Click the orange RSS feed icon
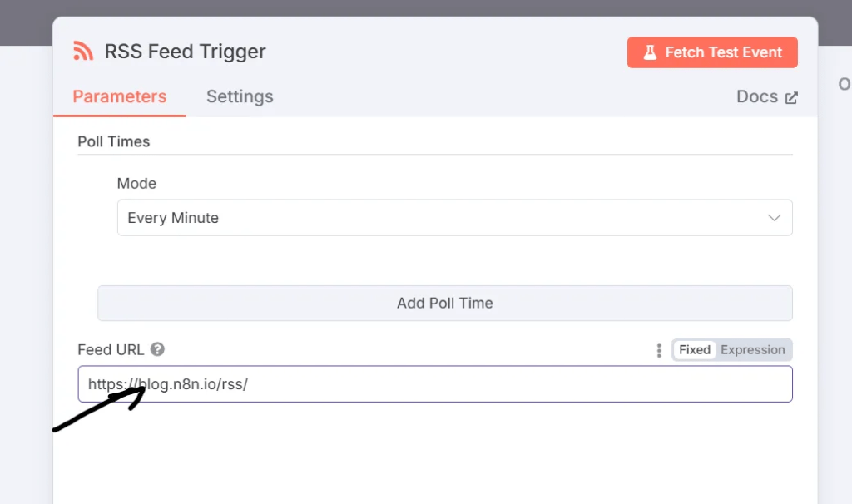 coord(82,52)
